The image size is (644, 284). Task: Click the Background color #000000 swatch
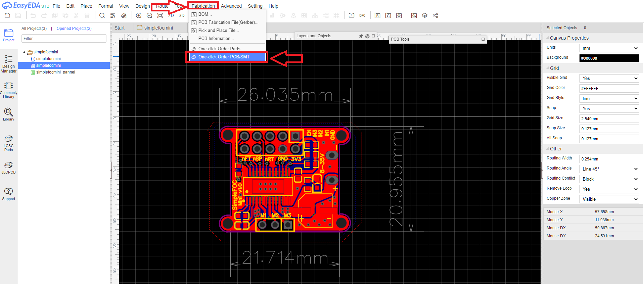pos(609,58)
